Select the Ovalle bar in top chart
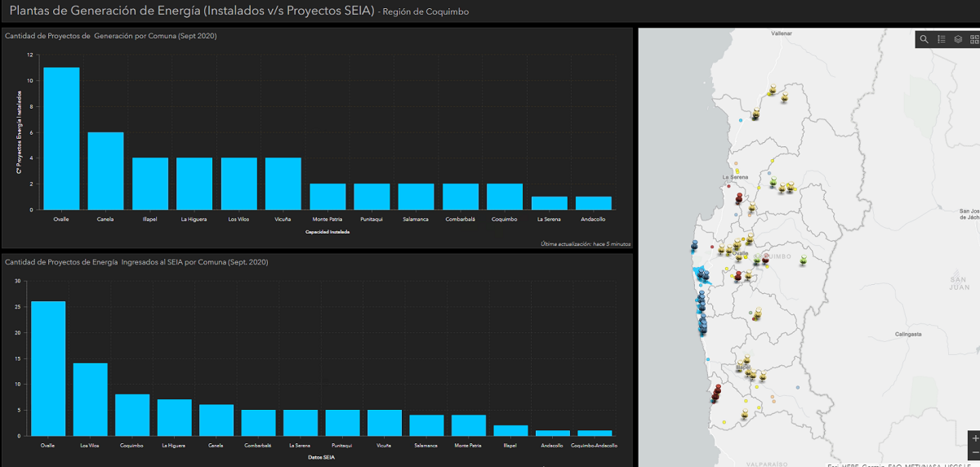The height and width of the screenshot is (467, 980). point(61,139)
